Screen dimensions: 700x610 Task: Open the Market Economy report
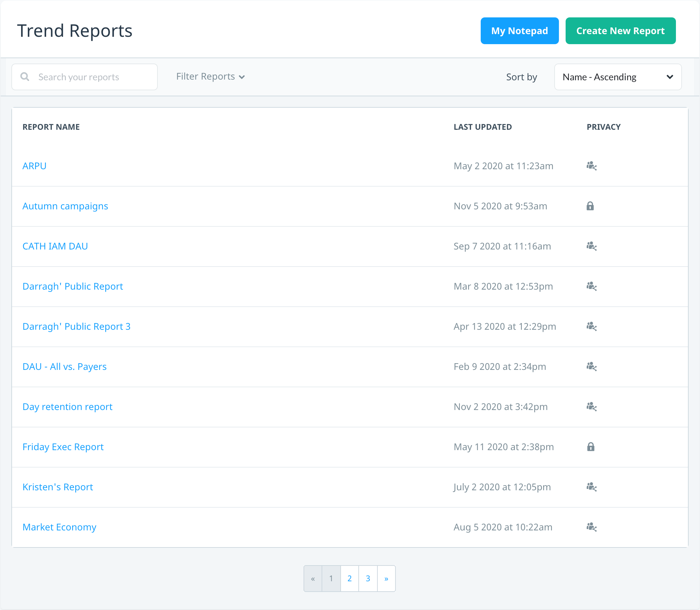(x=59, y=528)
